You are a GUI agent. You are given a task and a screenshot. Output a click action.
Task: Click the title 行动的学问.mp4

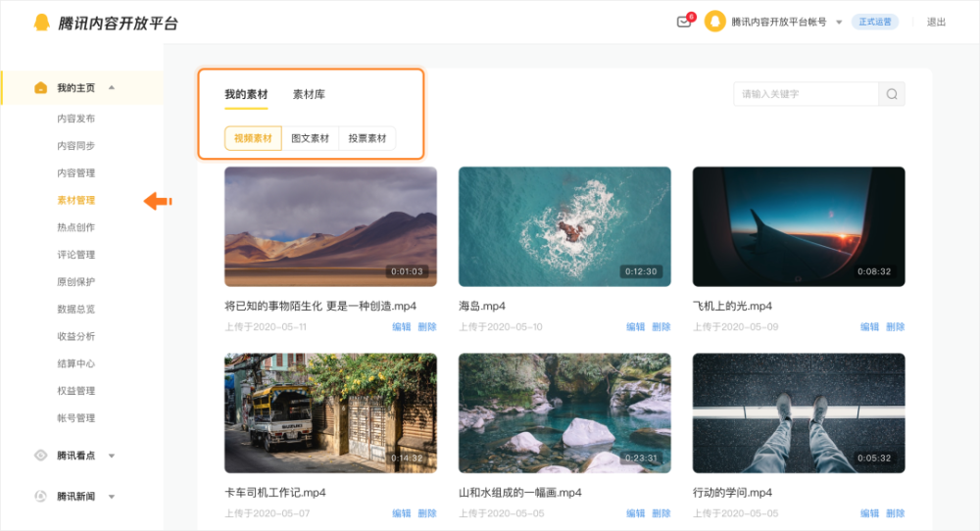(732, 493)
